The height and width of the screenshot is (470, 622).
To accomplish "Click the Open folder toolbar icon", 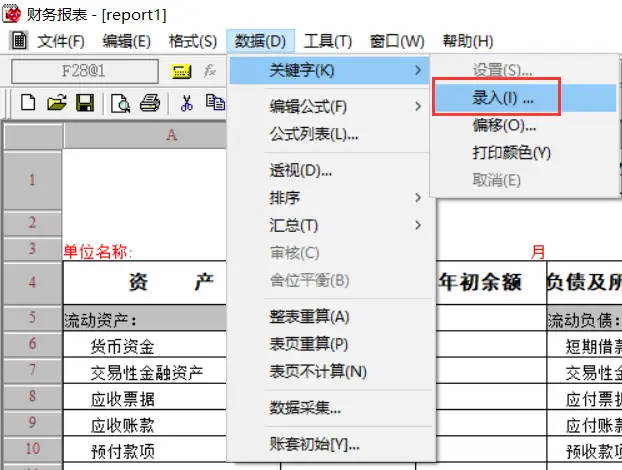I will coord(57,103).
